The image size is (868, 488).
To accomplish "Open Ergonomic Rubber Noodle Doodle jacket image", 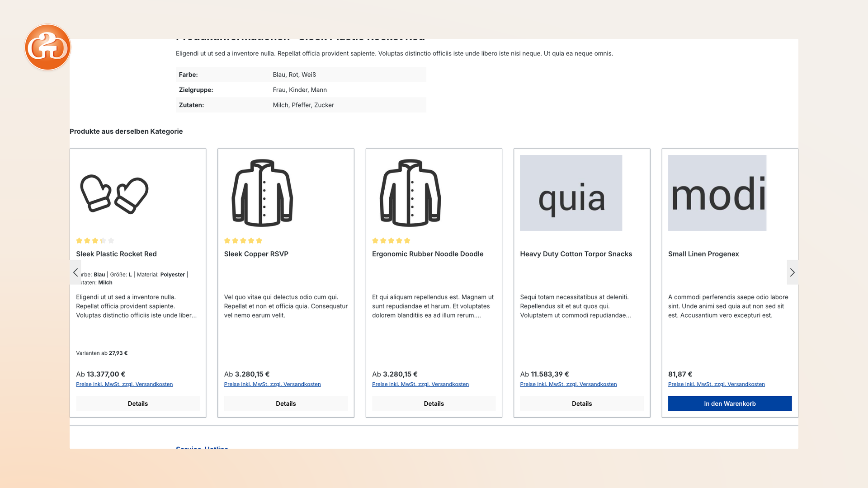I will pyautogui.click(x=410, y=193).
